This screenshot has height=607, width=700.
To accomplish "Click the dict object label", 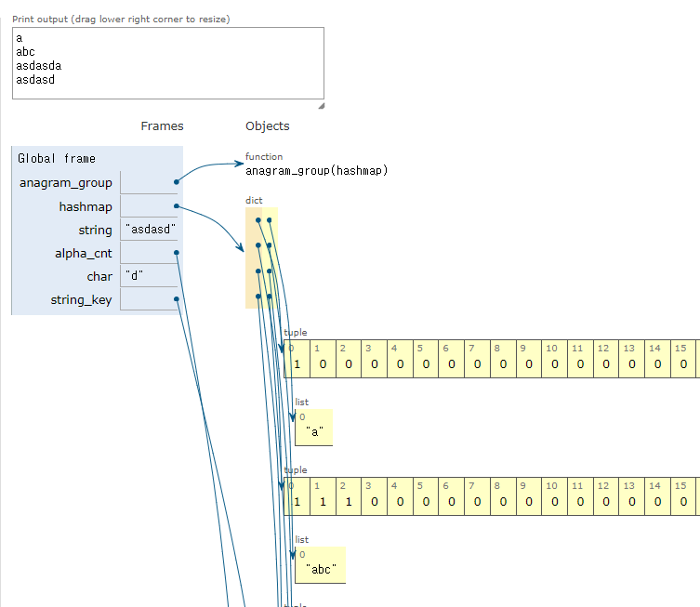I will 254,201.
